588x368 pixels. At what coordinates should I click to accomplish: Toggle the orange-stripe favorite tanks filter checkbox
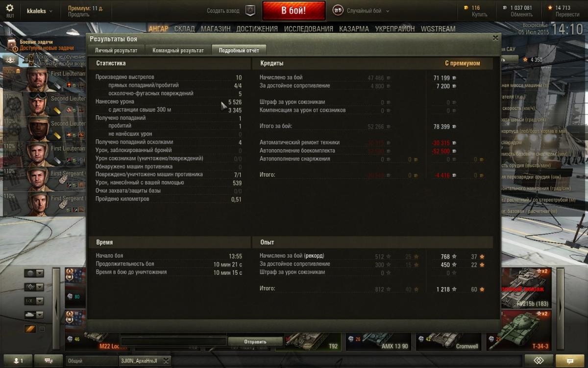pos(42,329)
